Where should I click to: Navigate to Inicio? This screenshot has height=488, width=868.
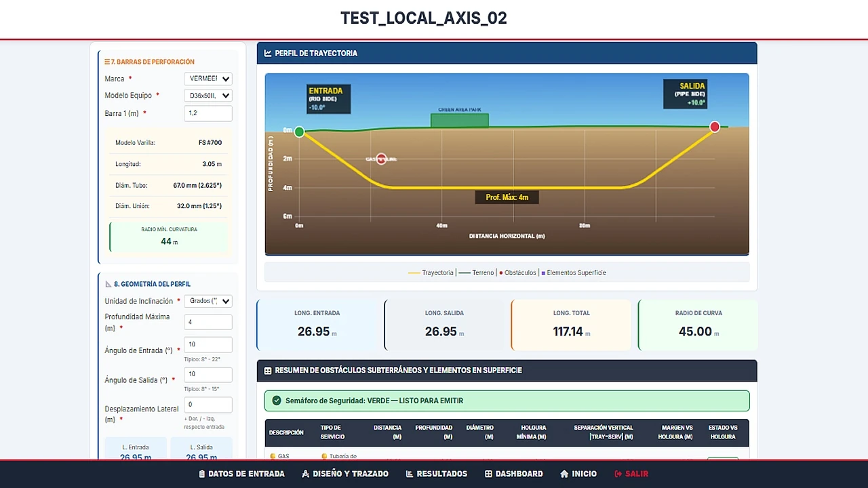click(x=578, y=474)
